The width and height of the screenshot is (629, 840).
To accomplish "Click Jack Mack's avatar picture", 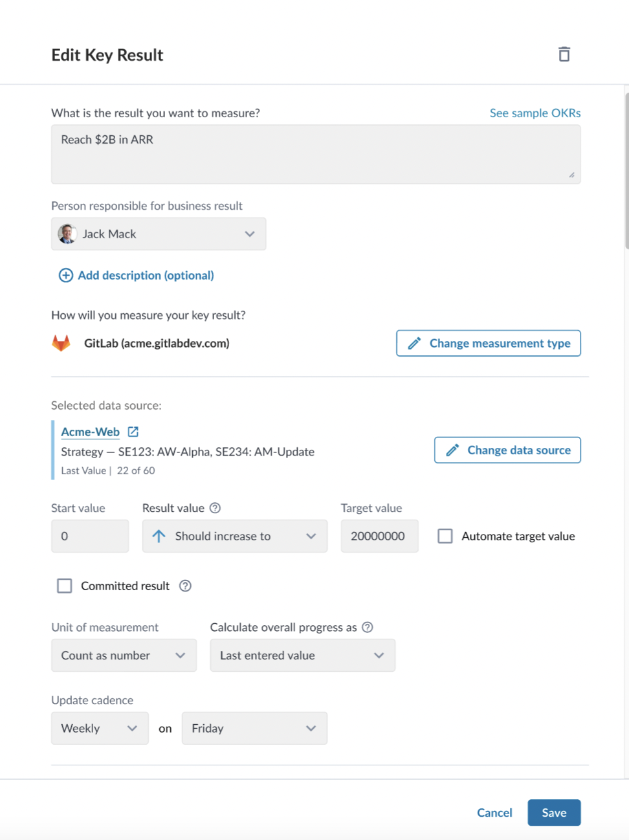I will point(67,234).
